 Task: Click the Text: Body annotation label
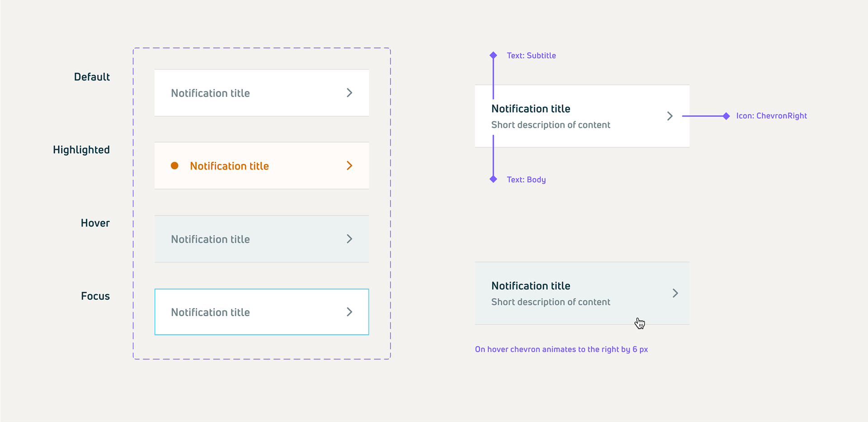point(526,180)
